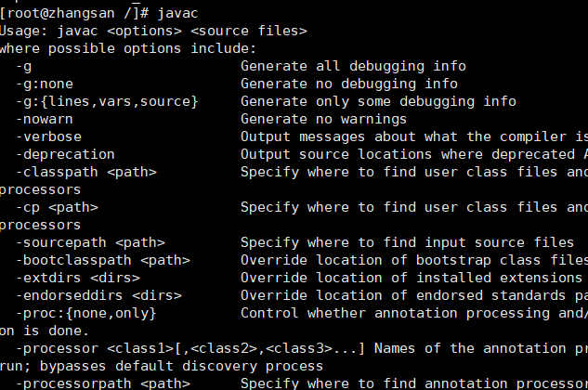Click the '-cp <path>' option
Viewport: 588px width, 390px height.
[58, 207]
